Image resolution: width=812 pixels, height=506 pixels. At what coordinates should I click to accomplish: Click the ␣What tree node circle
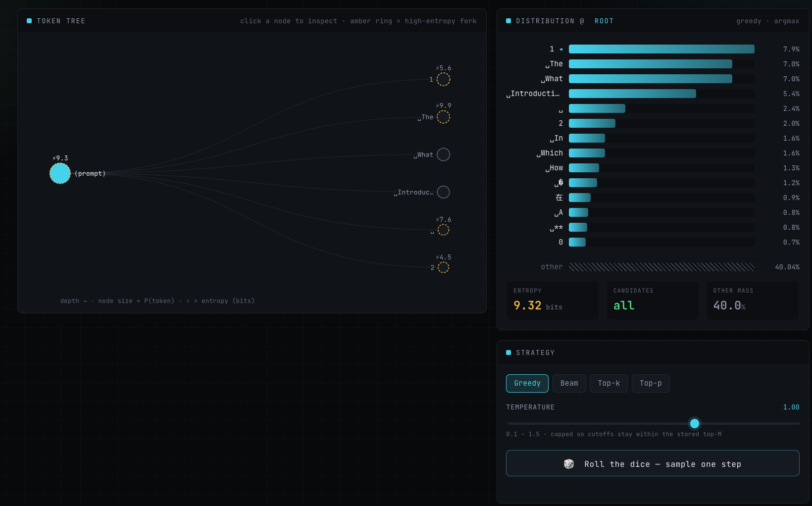(443, 154)
